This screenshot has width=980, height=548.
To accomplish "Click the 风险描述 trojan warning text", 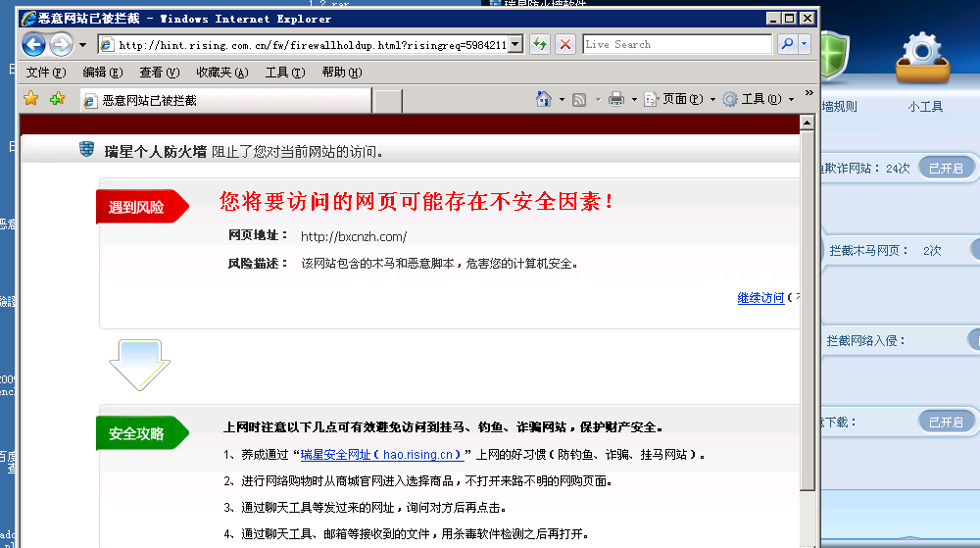I will pyautogui.click(x=440, y=264).
